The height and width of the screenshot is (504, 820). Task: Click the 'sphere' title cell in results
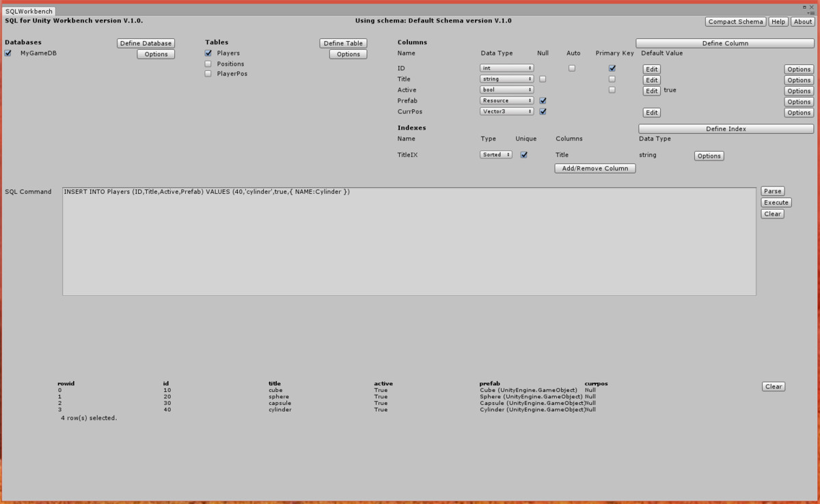(x=279, y=397)
